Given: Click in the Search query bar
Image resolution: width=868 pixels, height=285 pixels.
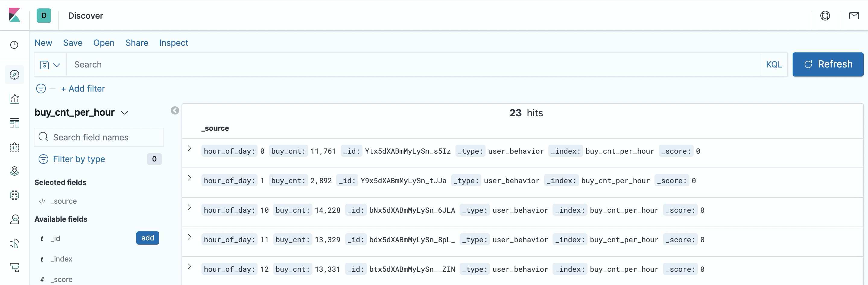Looking at the screenshot, I should pos(413,64).
